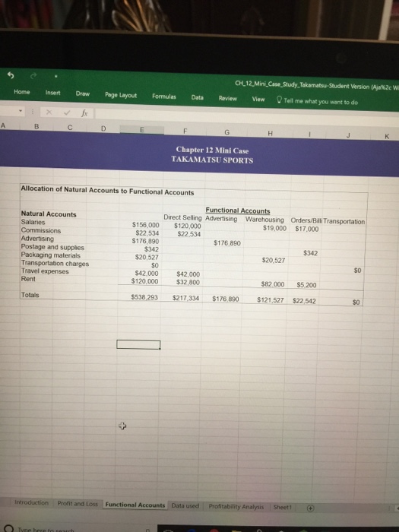This screenshot has width=399, height=532.
Task: Switch to the Profitability Analysis sheet tab
Action: coord(236,507)
